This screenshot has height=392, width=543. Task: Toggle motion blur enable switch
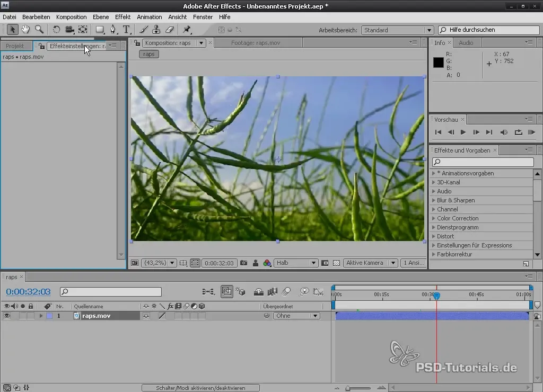click(x=286, y=292)
